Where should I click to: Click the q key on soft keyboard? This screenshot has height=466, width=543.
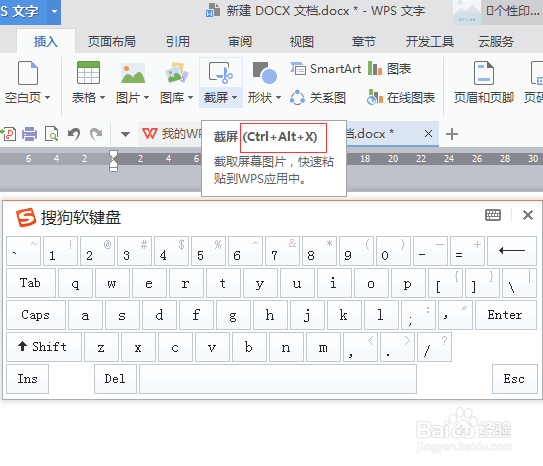click(75, 283)
